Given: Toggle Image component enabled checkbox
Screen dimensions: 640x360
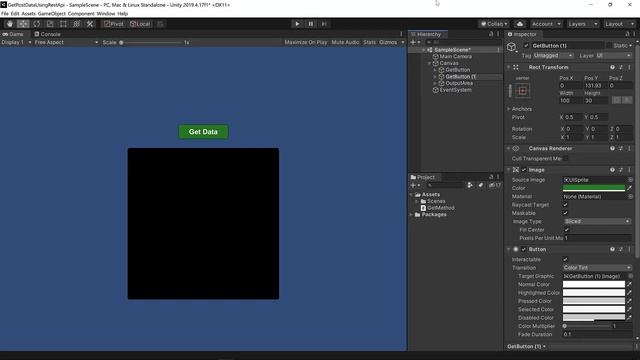Looking at the screenshot, I should pyautogui.click(x=524, y=170).
